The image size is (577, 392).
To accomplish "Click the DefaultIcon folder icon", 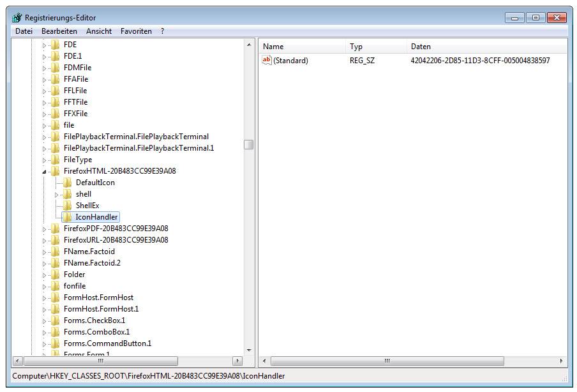I will click(x=67, y=183).
